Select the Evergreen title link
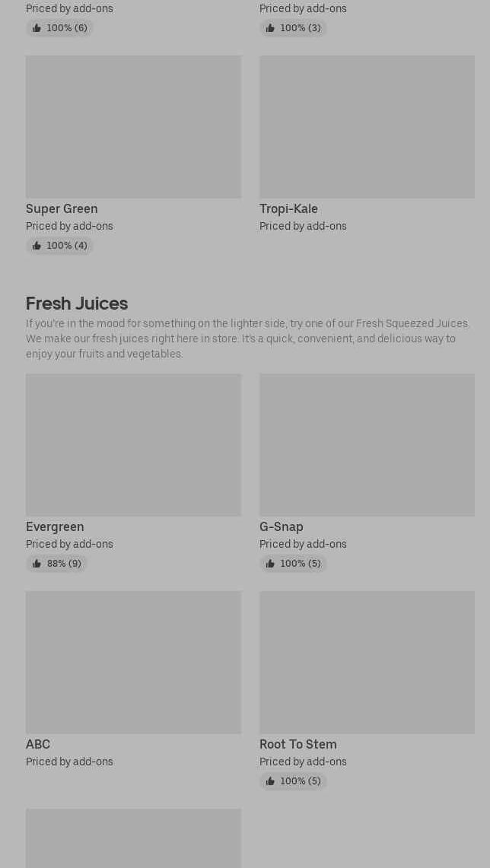 pos(55,526)
